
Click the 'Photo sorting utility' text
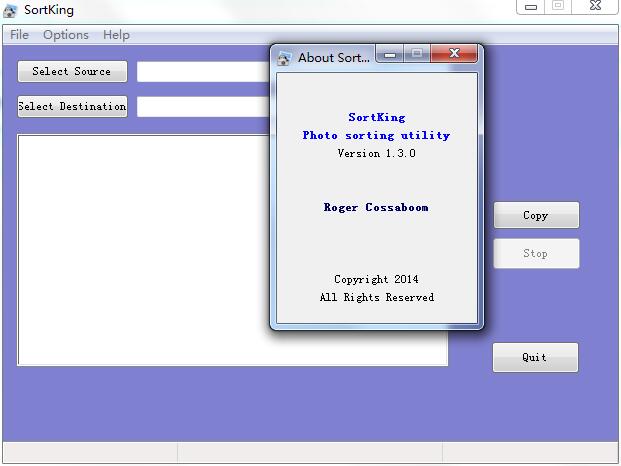376,135
